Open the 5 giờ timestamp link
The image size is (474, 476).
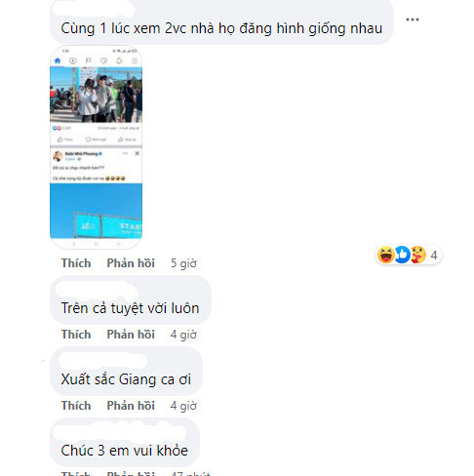pos(183,263)
